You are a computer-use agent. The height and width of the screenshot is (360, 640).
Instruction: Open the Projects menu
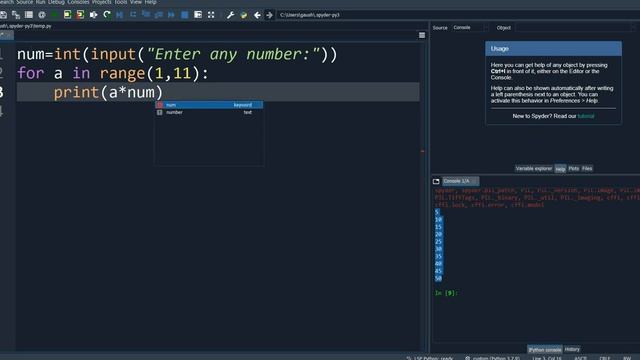(x=102, y=2)
